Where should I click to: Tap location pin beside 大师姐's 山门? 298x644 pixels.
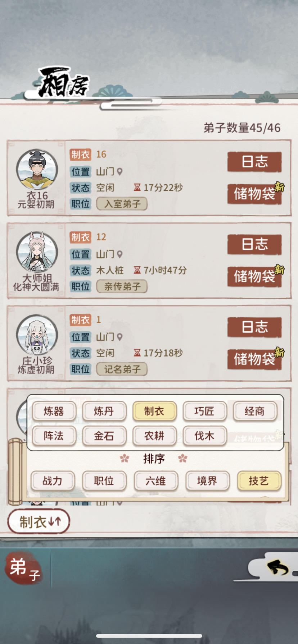coord(119,254)
